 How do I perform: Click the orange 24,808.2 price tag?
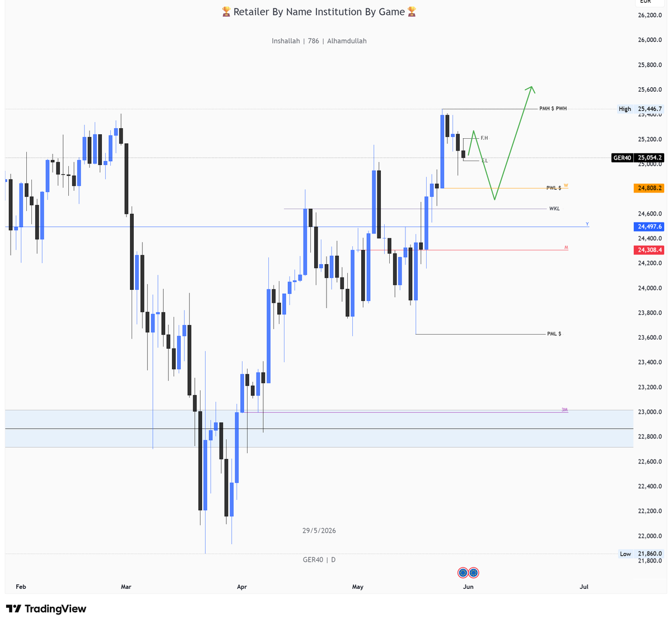[649, 188]
